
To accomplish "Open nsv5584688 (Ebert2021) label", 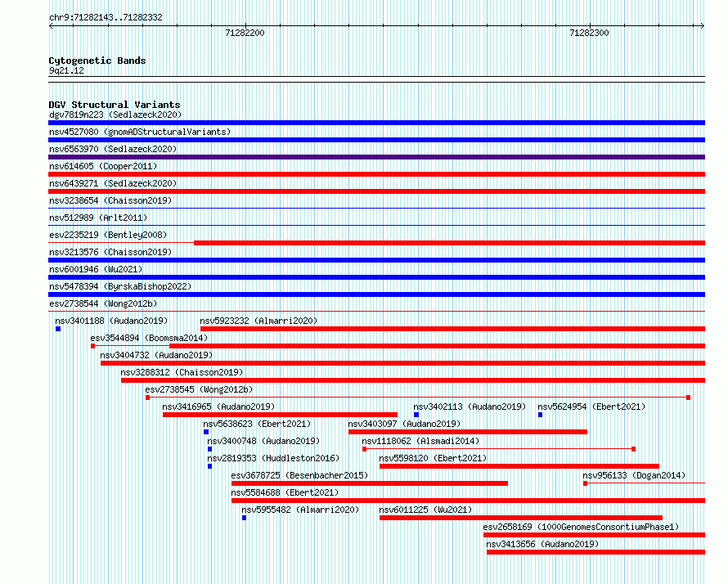I will (x=285, y=492).
